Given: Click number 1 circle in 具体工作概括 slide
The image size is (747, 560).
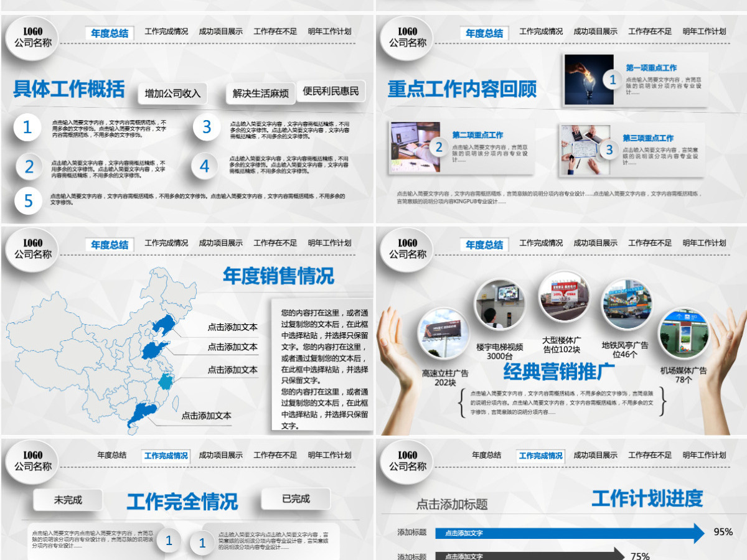Looking at the screenshot, I should click(27, 128).
